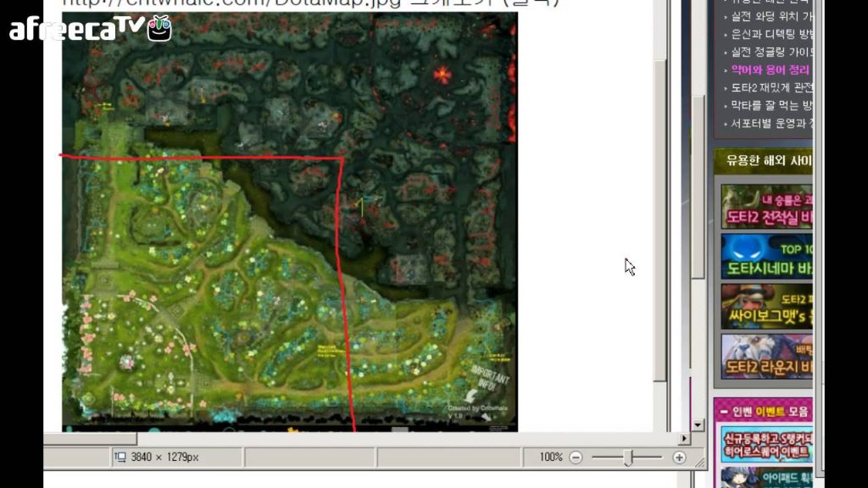
Task: Click the vertical scrollbar down arrow
Action: (x=698, y=425)
